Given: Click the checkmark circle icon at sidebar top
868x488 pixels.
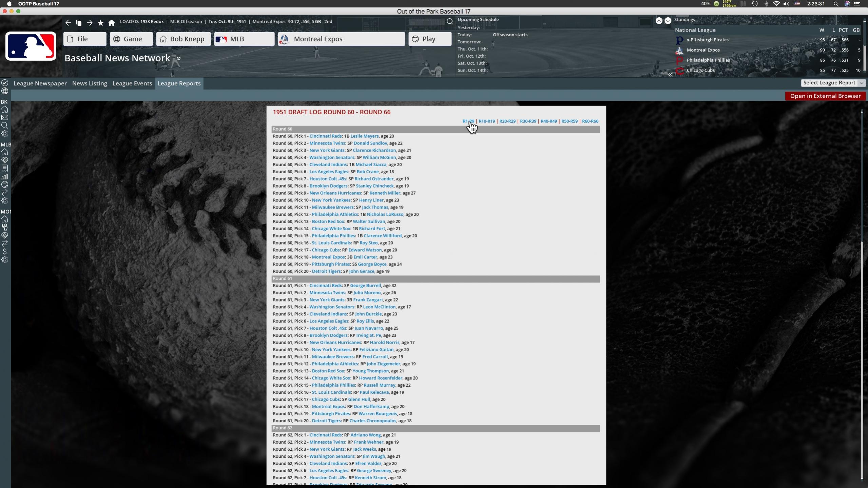Looking at the screenshot, I should pos(5,83).
